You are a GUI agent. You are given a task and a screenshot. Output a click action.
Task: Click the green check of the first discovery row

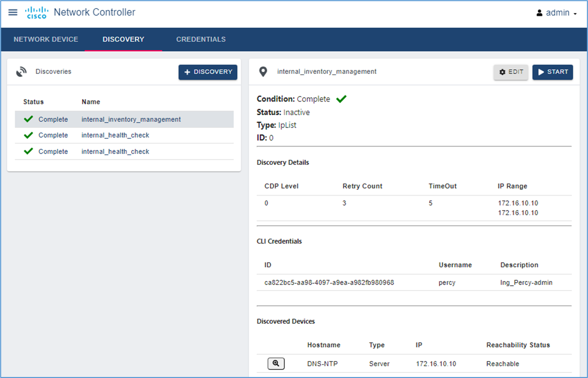tap(29, 119)
